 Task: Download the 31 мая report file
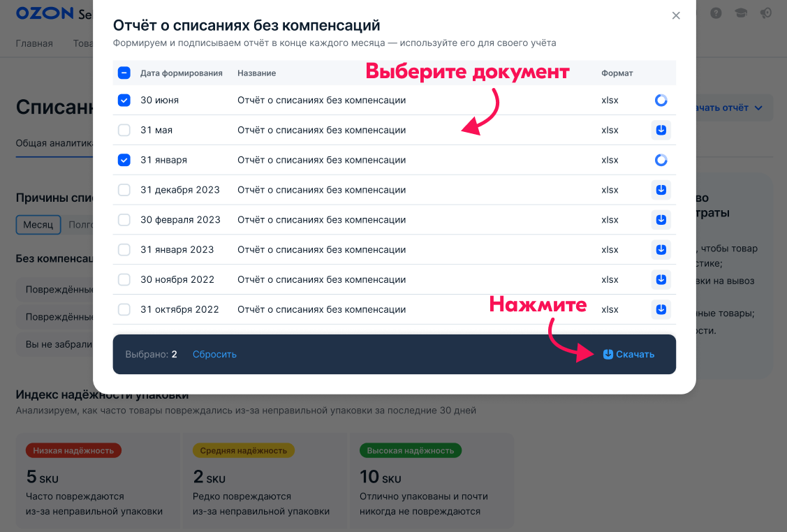tap(661, 130)
